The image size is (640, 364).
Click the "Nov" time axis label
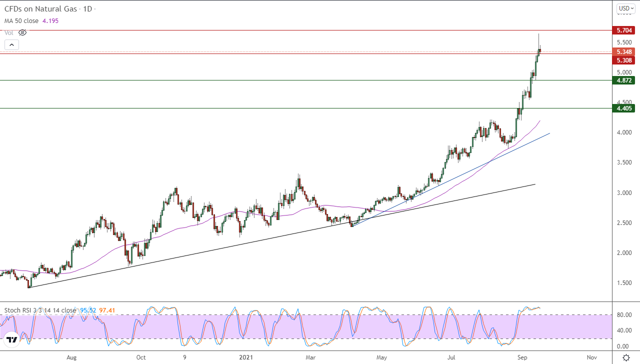(x=591, y=357)
